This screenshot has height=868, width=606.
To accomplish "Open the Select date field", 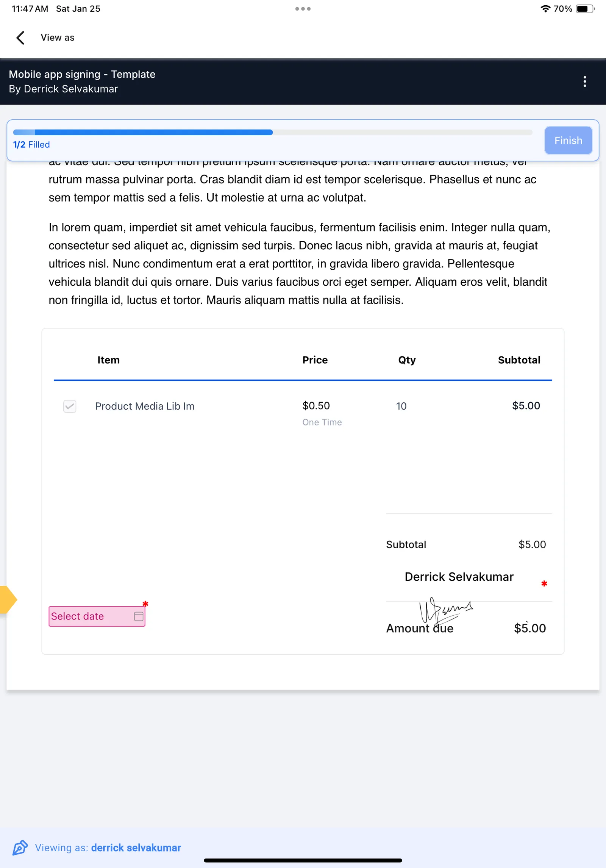I will click(97, 616).
